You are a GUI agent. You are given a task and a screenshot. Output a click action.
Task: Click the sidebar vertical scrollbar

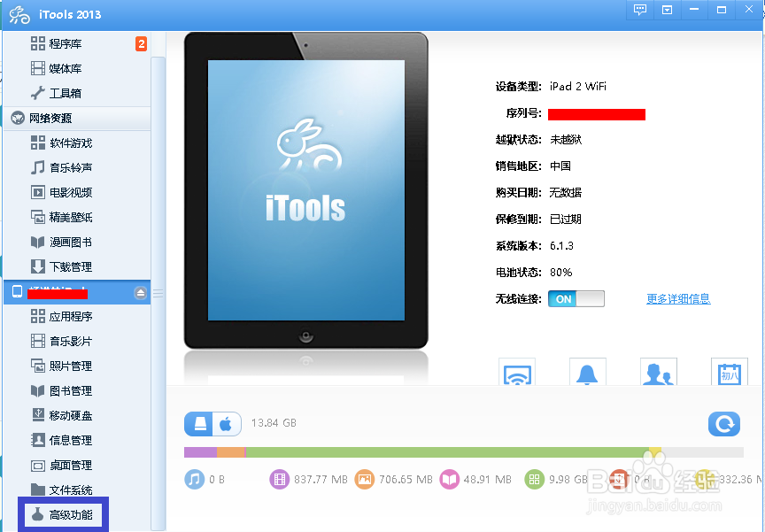[x=158, y=293]
